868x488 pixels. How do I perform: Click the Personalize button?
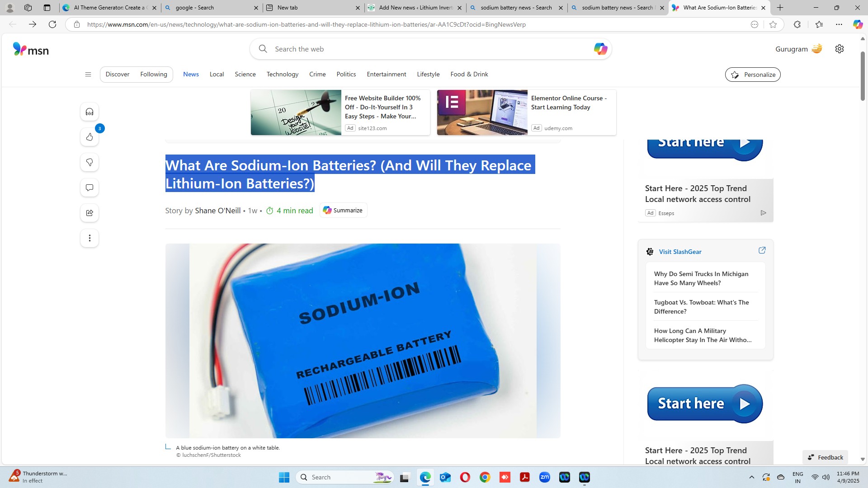(752, 75)
